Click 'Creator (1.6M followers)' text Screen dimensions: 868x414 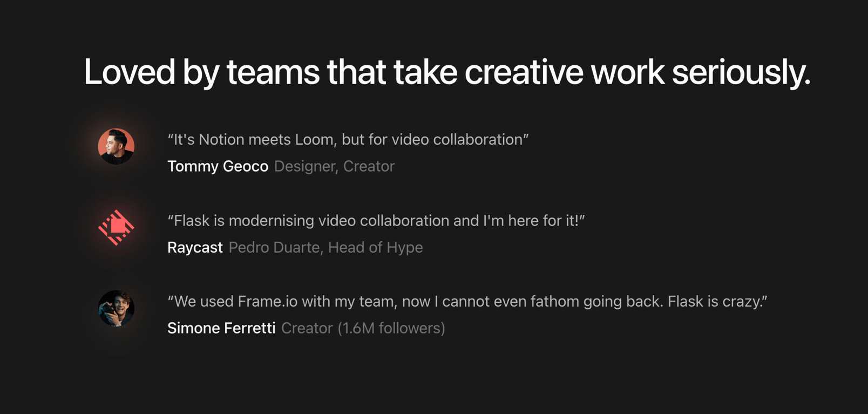363,328
